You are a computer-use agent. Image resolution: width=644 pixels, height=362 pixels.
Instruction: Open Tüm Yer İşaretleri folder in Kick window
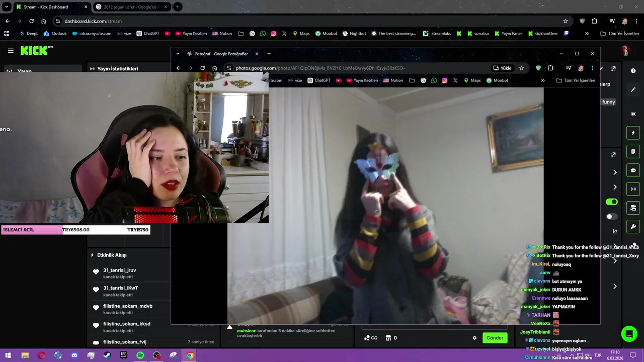coord(620,34)
